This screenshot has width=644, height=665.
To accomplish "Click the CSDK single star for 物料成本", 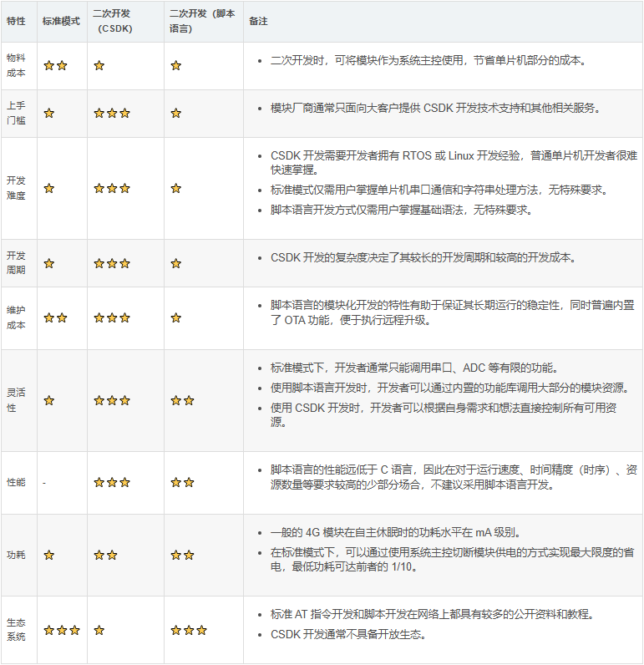I will (x=99, y=66).
